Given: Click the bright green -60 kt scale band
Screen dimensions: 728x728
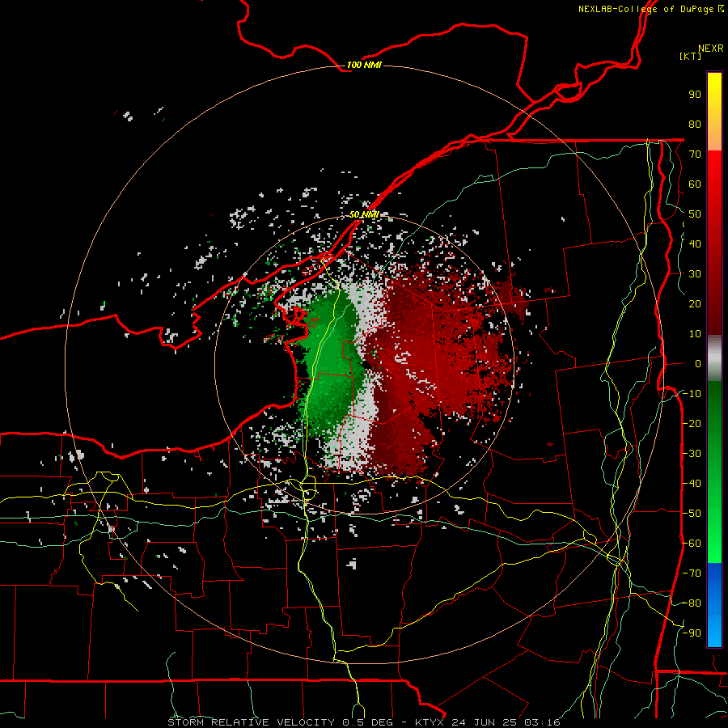Looking at the screenshot, I should pyautogui.click(x=714, y=544).
